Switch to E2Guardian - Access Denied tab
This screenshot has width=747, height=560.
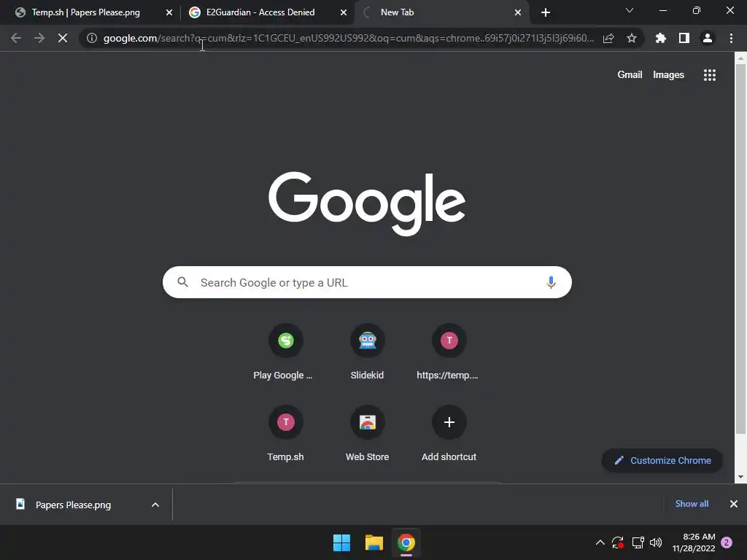260,12
